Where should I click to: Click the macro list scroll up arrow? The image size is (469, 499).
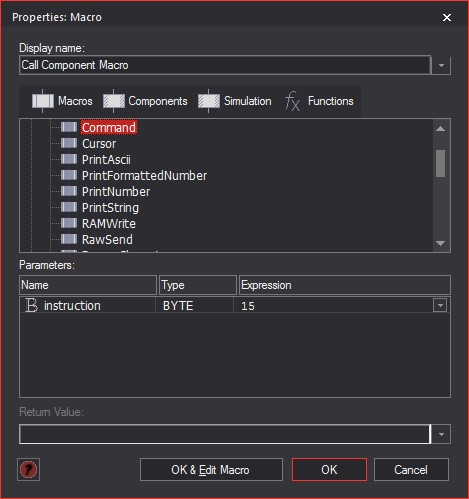[x=441, y=129]
